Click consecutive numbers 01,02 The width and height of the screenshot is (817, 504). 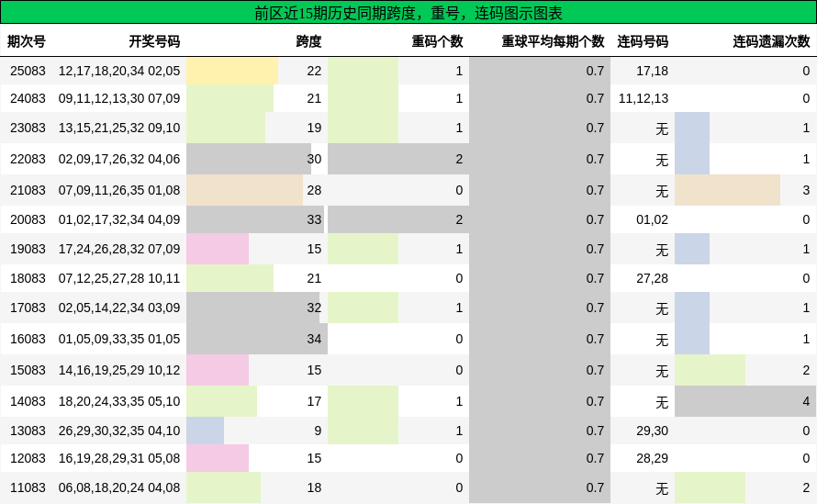coord(652,219)
